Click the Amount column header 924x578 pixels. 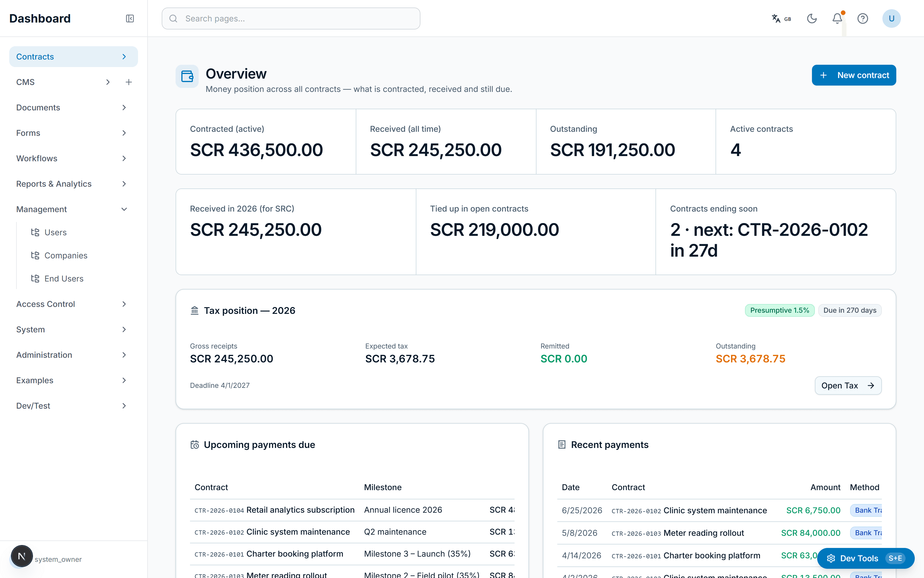pos(826,488)
